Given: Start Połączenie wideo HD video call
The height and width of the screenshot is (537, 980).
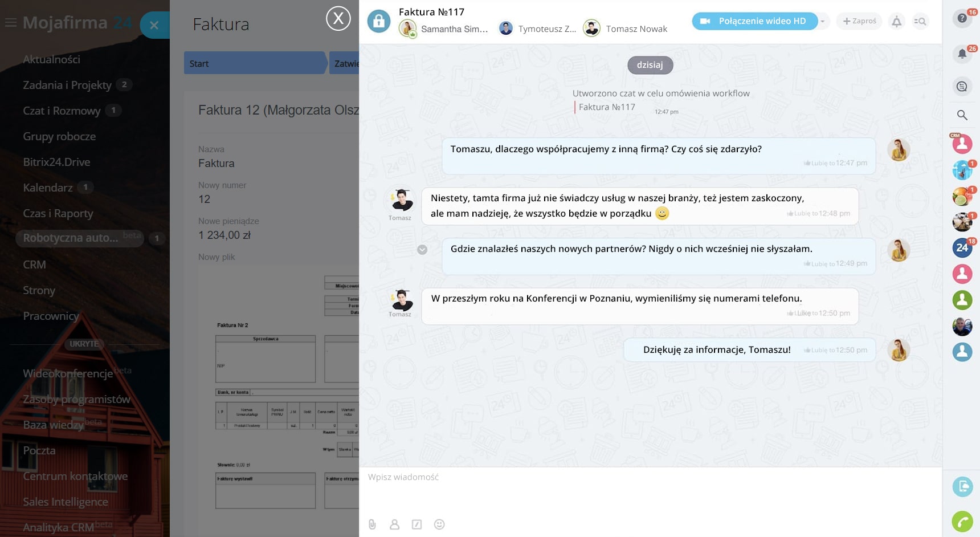Looking at the screenshot, I should pyautogui.click(x=754, y=21).
